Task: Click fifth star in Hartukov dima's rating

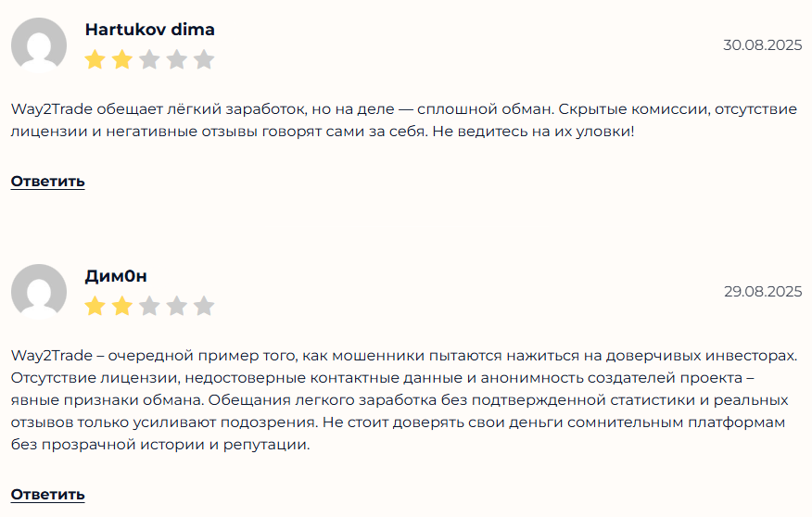Action: tap(204, 60)
